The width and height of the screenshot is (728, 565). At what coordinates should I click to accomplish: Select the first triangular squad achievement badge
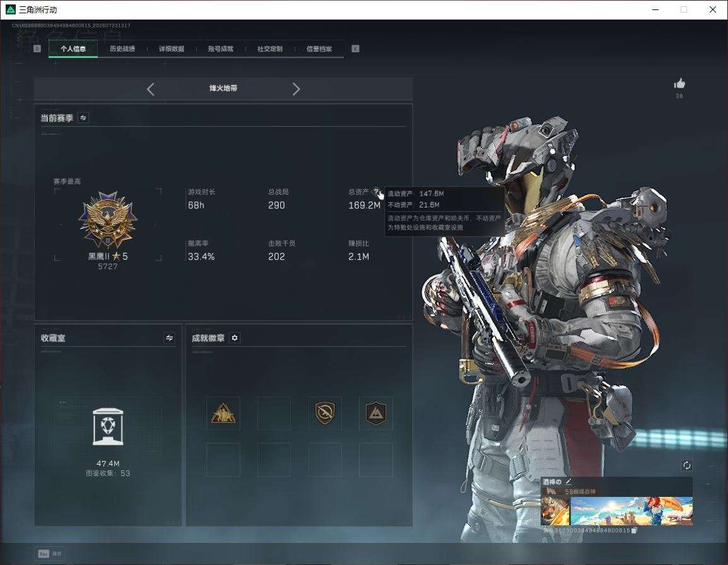coord(223,413)
